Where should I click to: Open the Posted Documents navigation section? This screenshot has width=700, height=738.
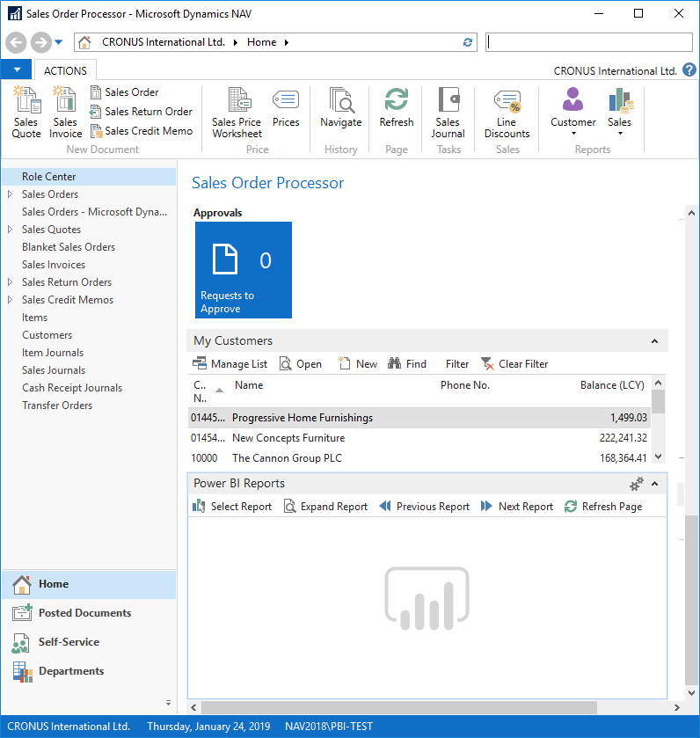click(x=89, y=613)
